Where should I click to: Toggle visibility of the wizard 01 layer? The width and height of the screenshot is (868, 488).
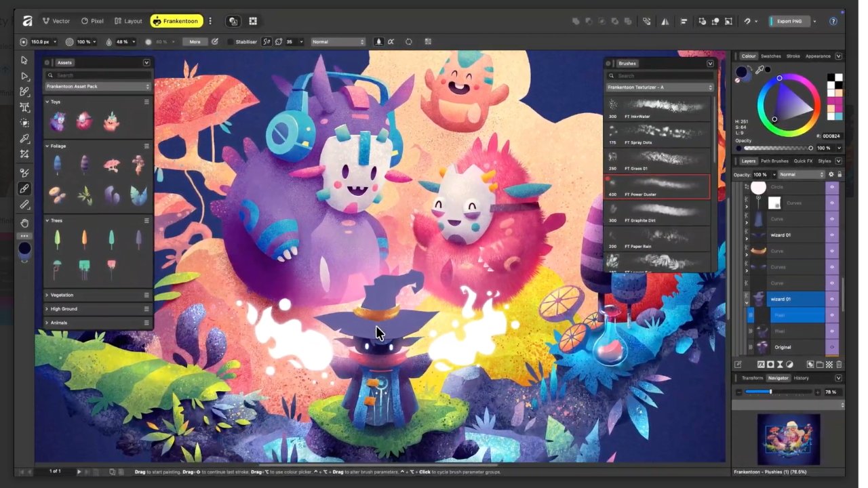[x=832, y=299]
